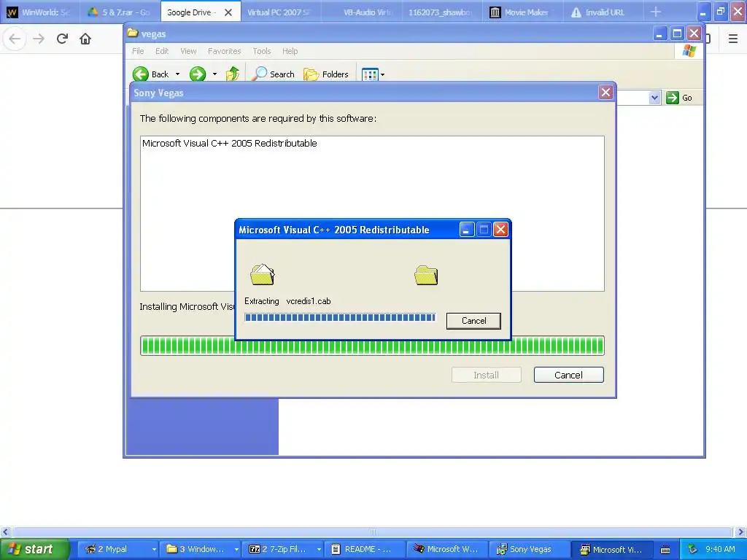Open the Help menu in vegas window
The width and height of the screenshot is (747, 560).
pyautogui.click(x=290, y=51)
